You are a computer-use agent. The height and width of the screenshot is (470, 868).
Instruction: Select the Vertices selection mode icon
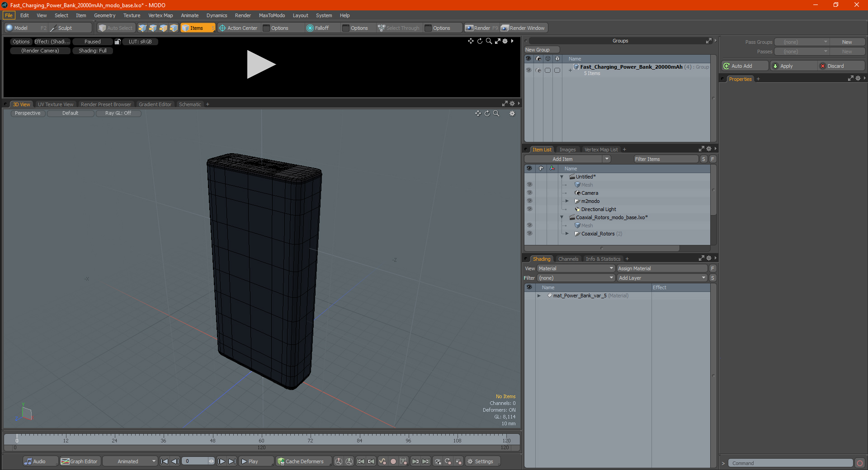142,28
